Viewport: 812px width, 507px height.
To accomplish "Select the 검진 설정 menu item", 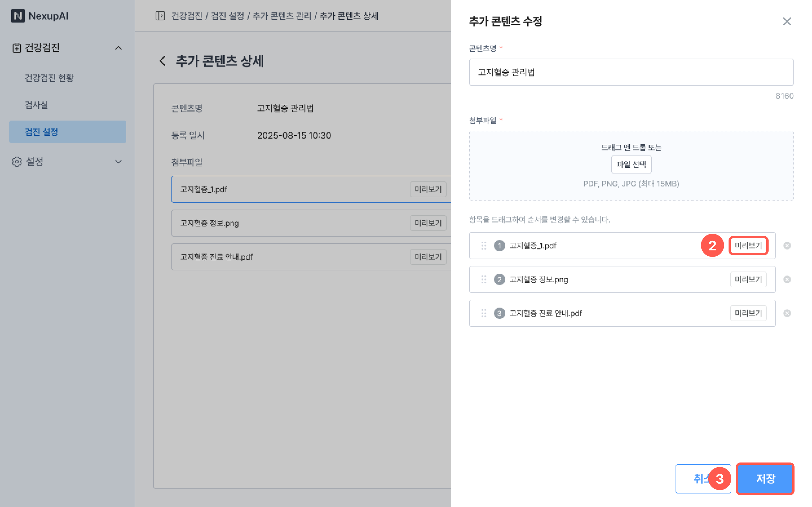I will click(42, 132).
